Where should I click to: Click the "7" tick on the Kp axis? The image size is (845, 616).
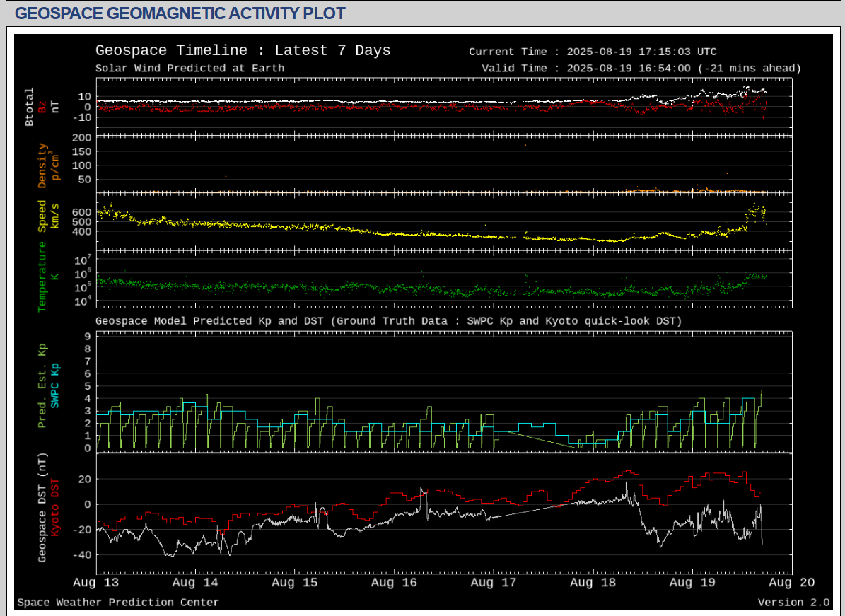[x=88, y=361]
